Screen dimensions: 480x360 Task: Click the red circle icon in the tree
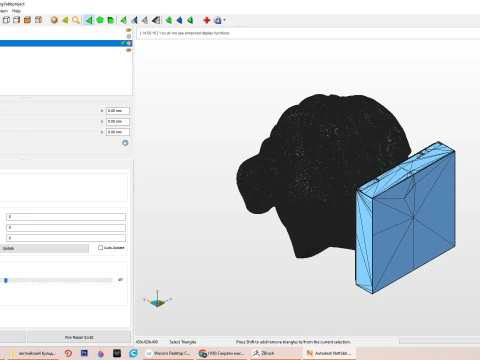point(129,36)
